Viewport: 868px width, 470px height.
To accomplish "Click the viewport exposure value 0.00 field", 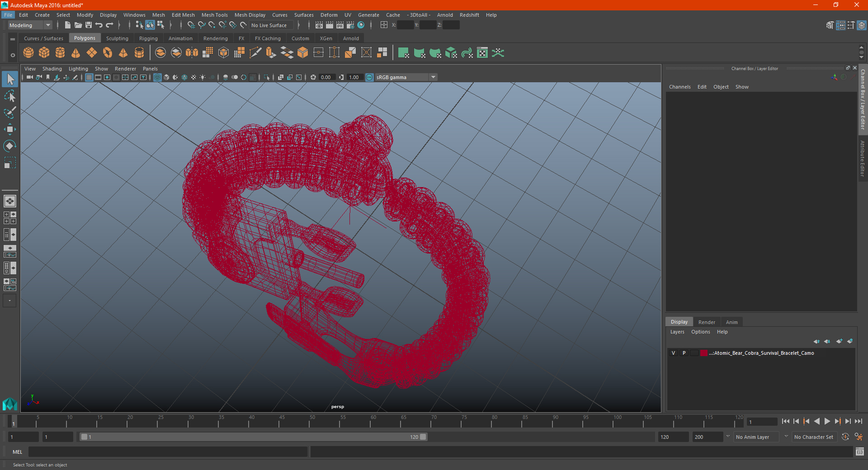I will tap(326, 77).
